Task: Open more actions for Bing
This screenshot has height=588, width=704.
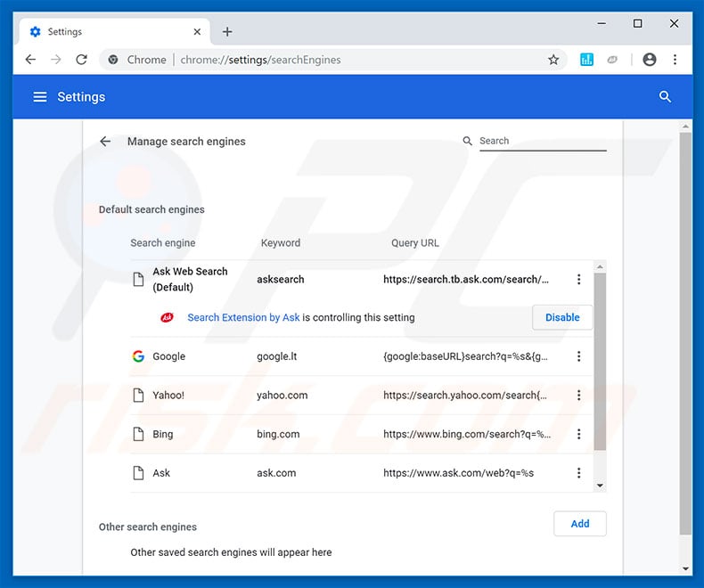Action: [x=578, y=434]
